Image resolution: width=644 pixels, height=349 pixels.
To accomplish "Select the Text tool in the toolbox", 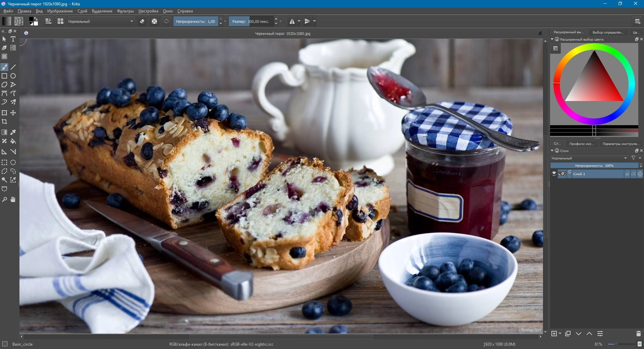I will 13,39.
